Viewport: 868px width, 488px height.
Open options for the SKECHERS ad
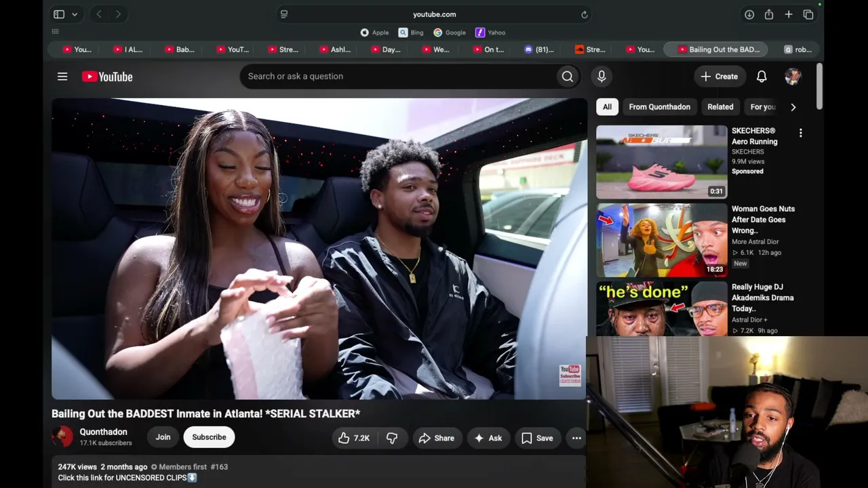(801, 134)
